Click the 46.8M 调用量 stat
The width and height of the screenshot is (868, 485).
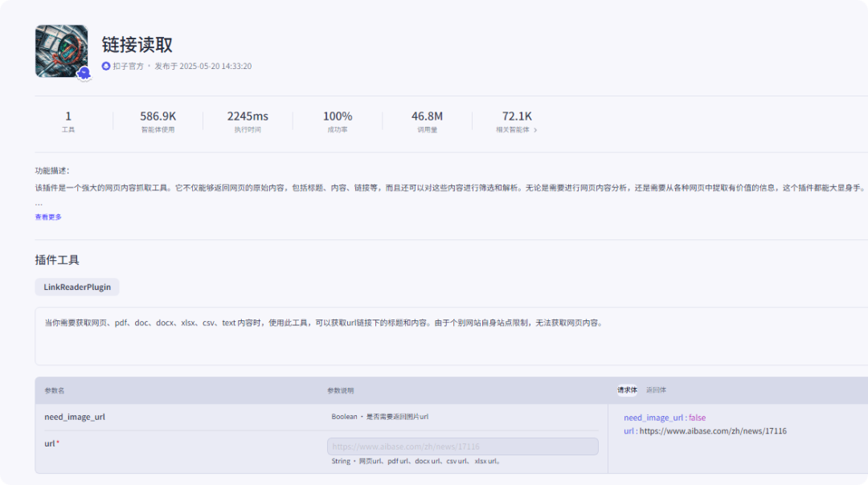point(427,122)
